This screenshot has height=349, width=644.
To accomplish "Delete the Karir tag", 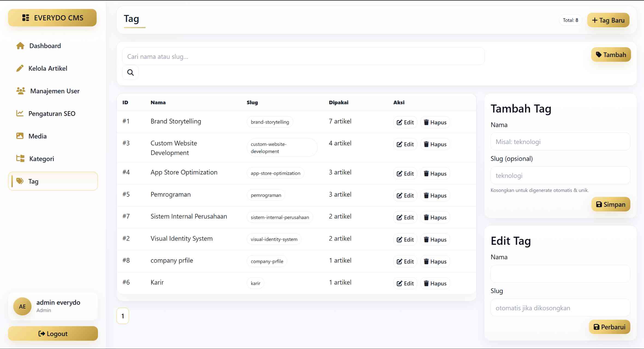I will tap(435, 284).
